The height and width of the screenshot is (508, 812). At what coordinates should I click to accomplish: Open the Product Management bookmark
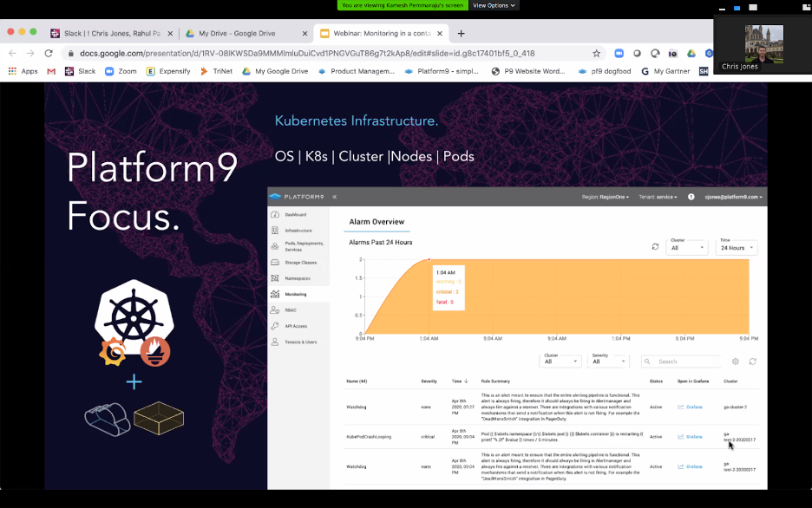click(356, 71)
